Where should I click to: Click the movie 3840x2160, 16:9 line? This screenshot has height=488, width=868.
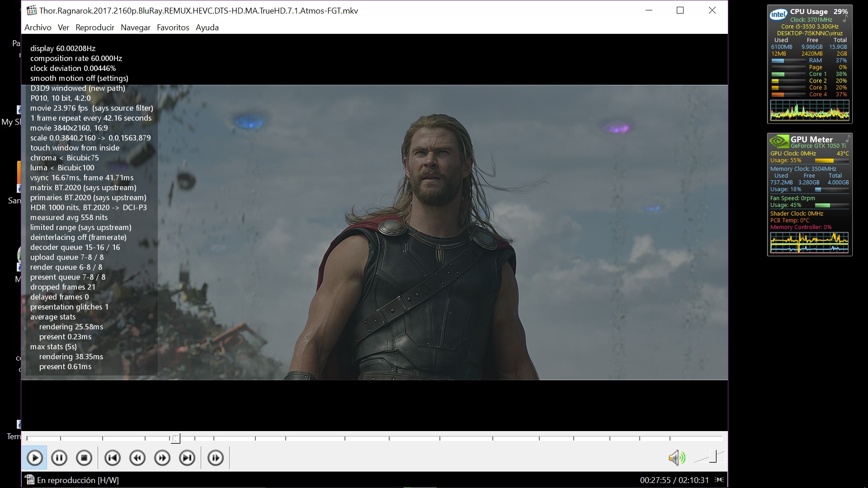69,128
